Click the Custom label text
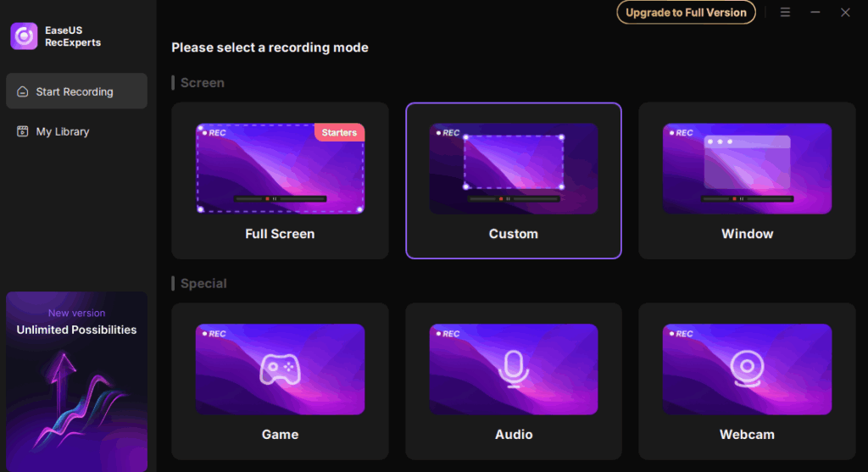This screenshot has width=868, height=472. 514,234
